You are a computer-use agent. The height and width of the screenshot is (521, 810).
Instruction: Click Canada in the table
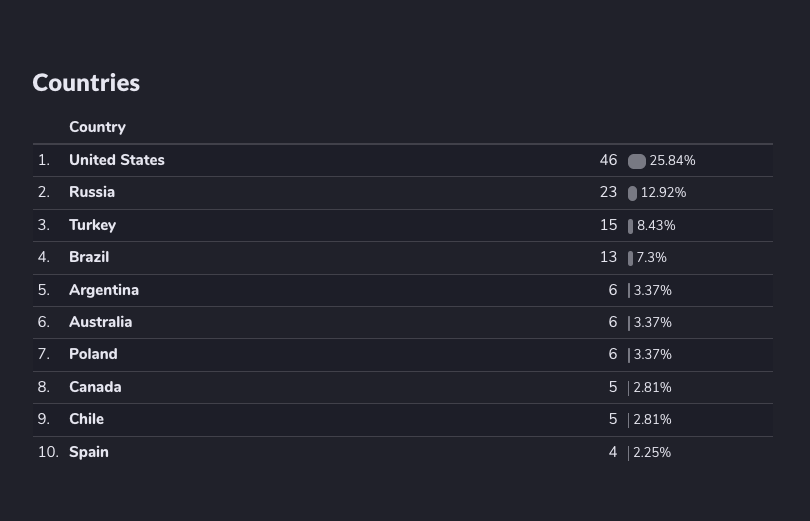click(x=95, y=387)
